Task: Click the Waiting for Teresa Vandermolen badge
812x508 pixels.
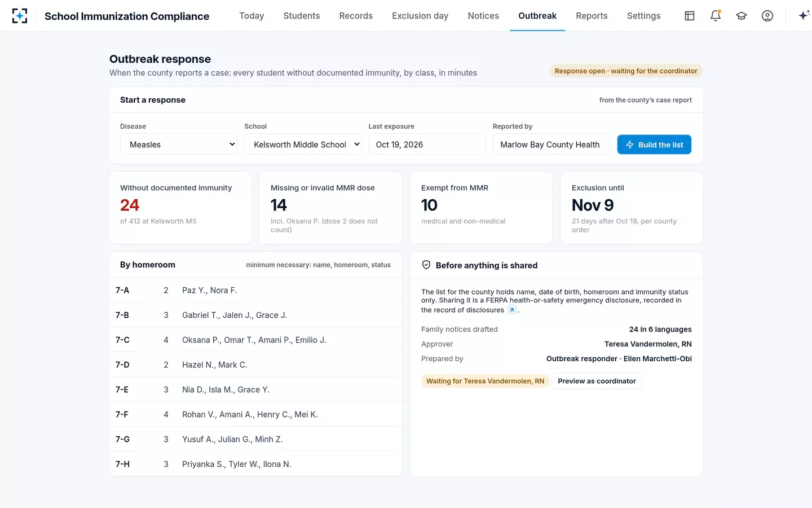Action: [x=485, y=381]
